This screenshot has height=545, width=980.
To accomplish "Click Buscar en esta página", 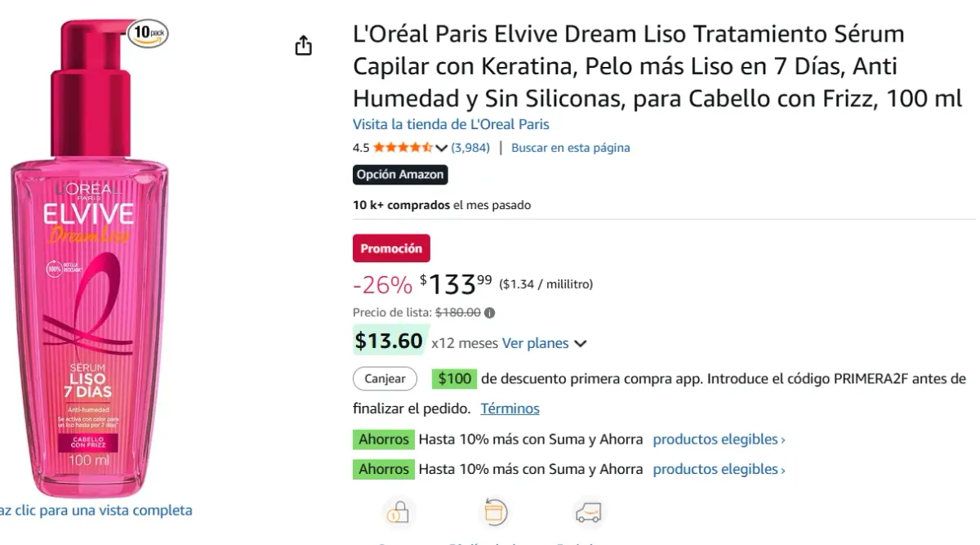I will [570, 147].
